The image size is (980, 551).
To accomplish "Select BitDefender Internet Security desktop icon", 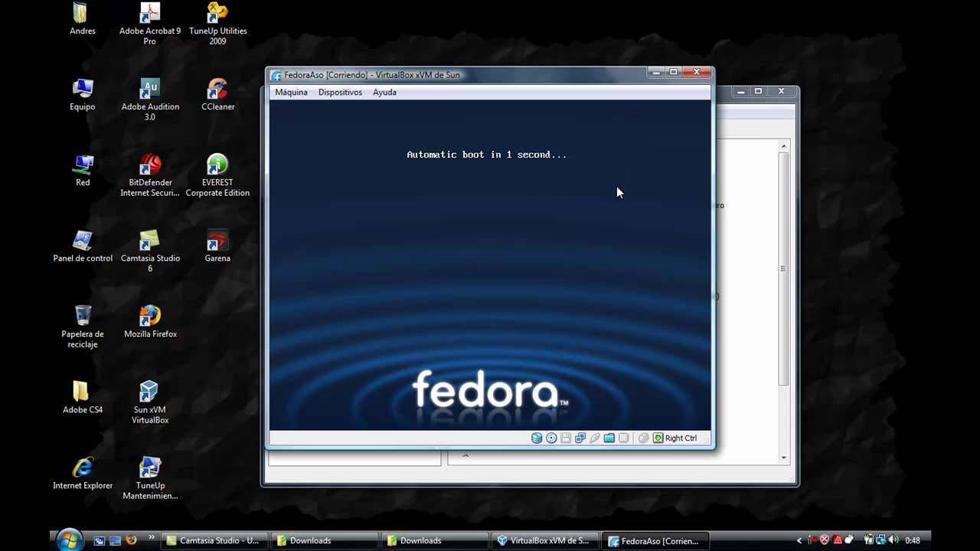I will point(150,175).
